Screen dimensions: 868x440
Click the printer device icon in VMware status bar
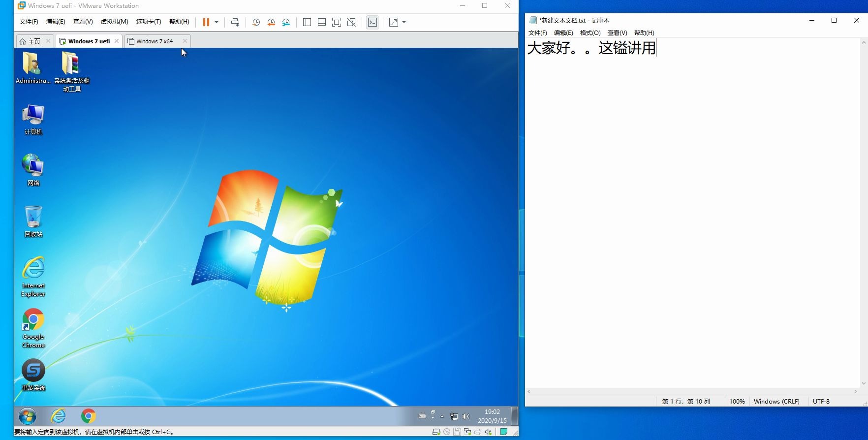478,432
